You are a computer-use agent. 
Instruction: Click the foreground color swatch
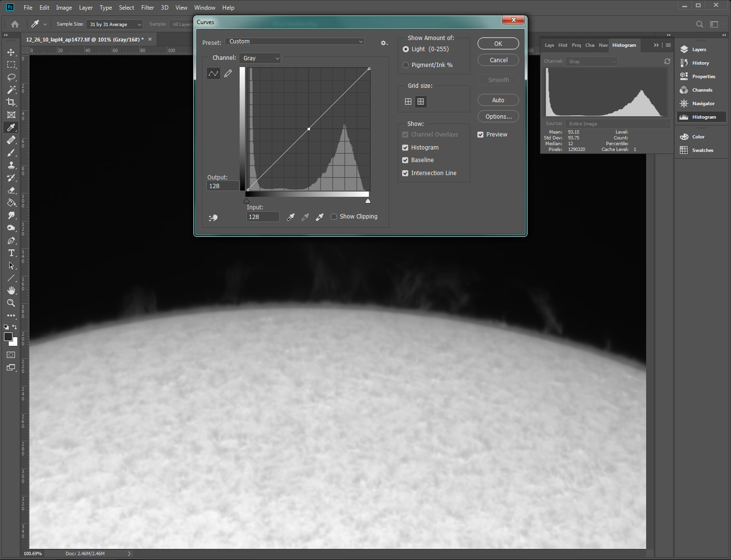[8, 337]
